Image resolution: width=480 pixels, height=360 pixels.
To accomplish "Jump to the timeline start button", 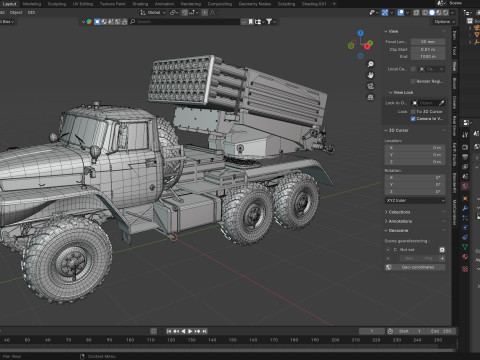I will coord(169,331).
